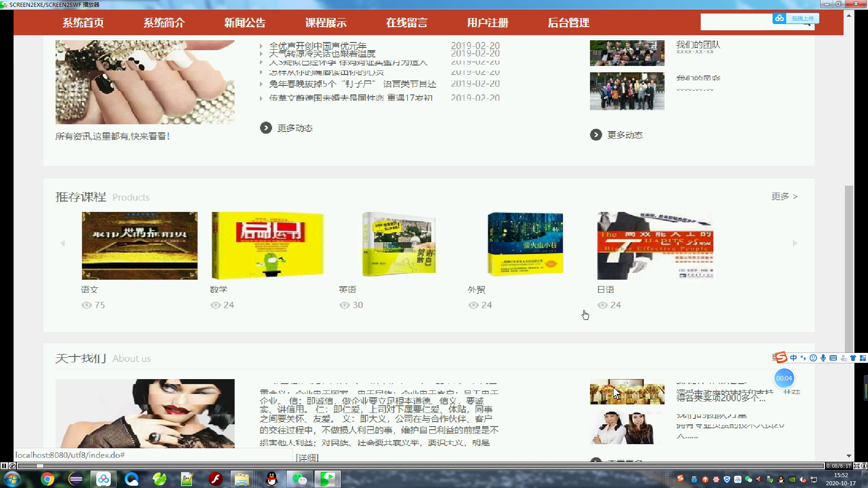This screenshot has width=868, height=488.
Task: Click the 我们的团队 heading link
Action: pos(698,45)
